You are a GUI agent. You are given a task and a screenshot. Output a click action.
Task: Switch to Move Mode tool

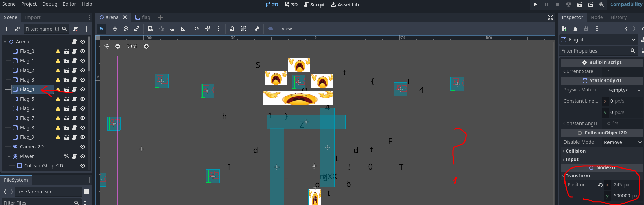click(x=115, y=29)
